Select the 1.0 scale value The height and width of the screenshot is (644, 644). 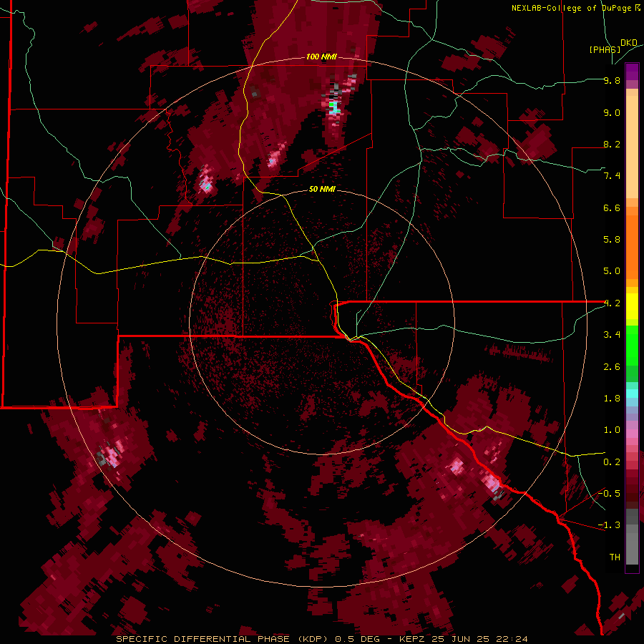(612, 430)
